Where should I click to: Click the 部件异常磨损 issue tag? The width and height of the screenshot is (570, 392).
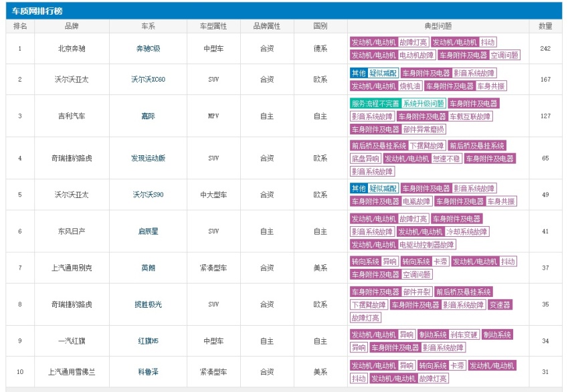(423, 130)
